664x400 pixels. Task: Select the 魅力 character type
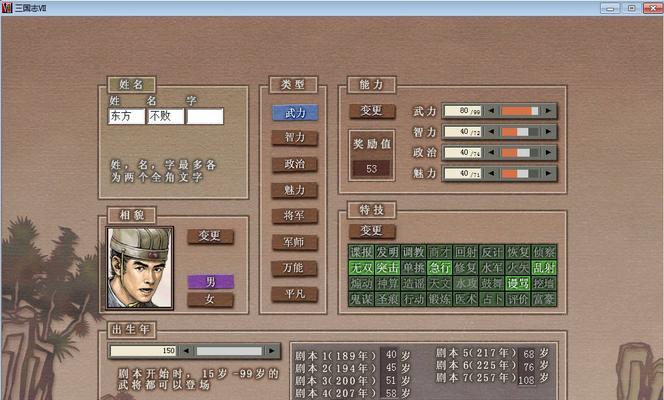coord(295,190)
